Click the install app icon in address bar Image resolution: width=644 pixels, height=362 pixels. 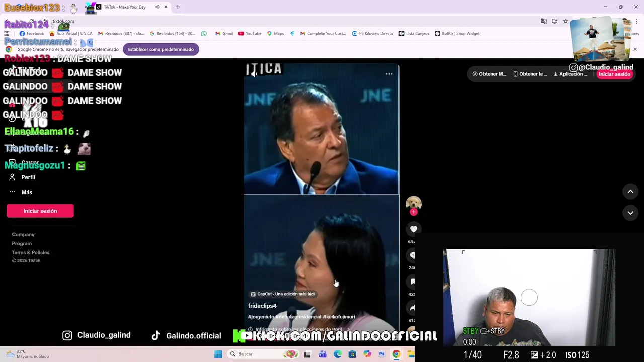point(554,21)
